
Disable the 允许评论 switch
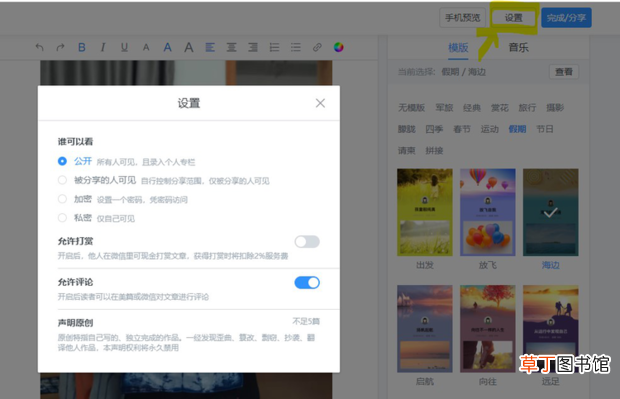click(307, 283)
